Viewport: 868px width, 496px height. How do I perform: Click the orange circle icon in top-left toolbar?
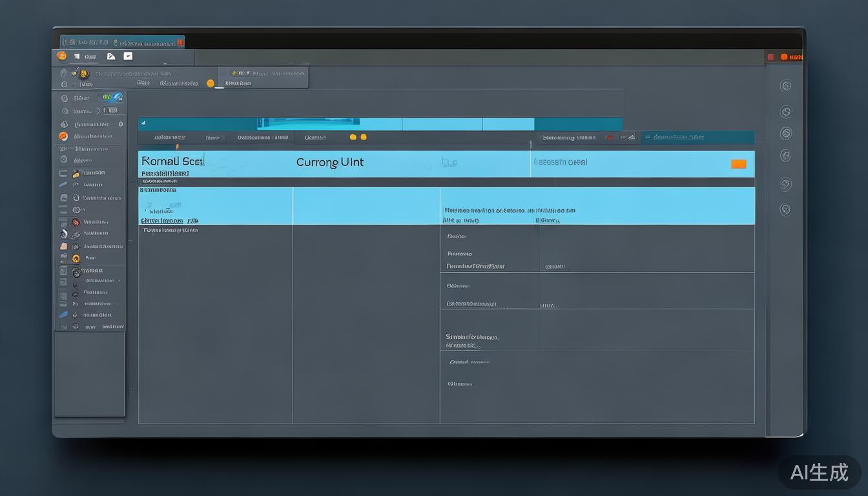(x=62, y=56)
